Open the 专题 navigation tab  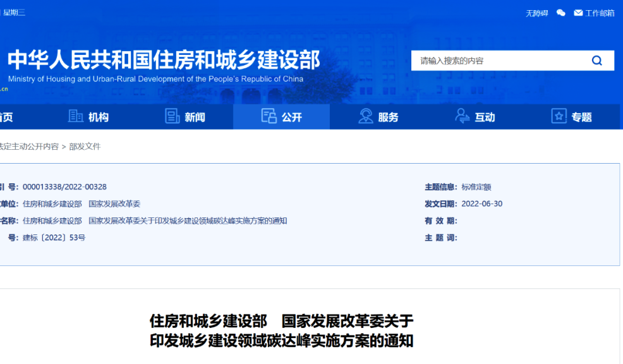(x=571, y=116)
